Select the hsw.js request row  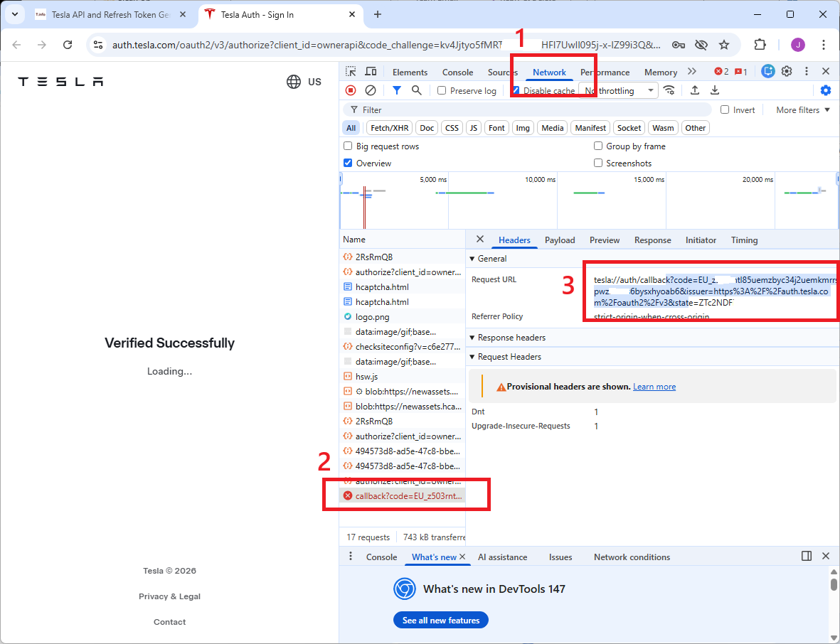[x=403, y=377]
